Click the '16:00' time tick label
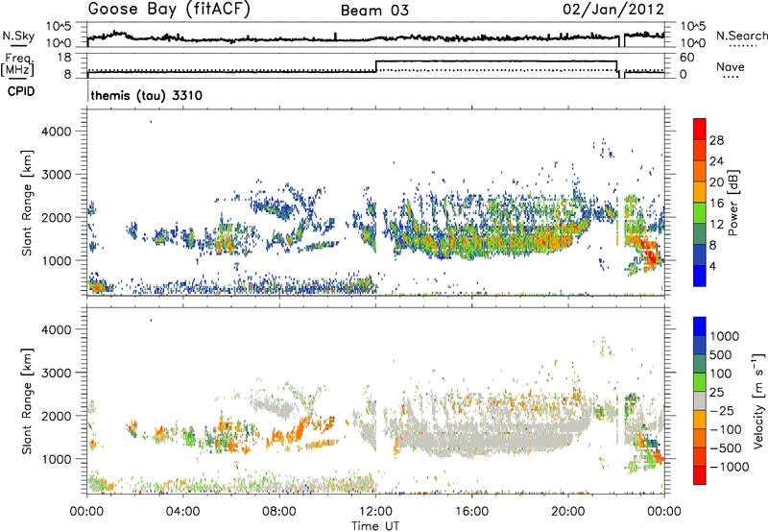The height and width of the screenshot is (532, 768). [471, 512]
